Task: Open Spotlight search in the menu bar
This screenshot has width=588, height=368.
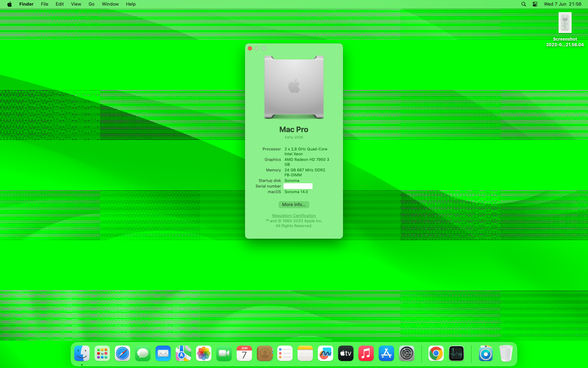Action: 524,4
